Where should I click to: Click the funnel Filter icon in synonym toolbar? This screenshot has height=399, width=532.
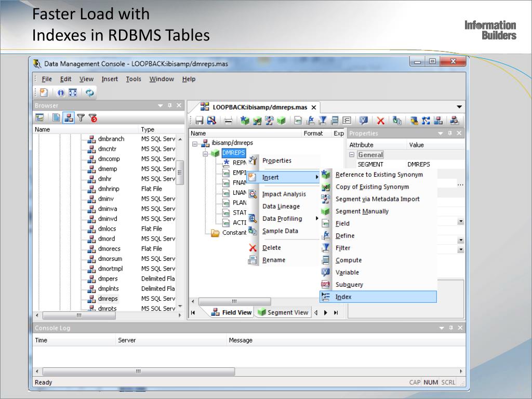(x=323, y=121)
